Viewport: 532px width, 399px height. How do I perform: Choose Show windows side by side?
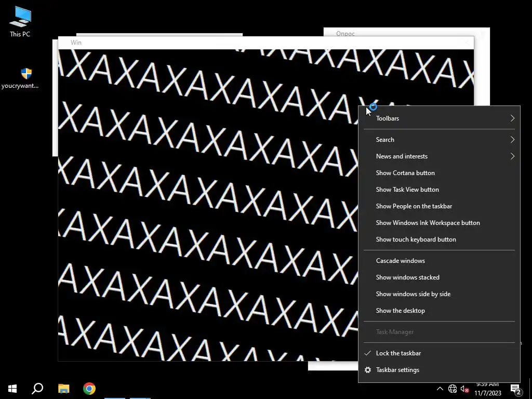tap(439, 294)
